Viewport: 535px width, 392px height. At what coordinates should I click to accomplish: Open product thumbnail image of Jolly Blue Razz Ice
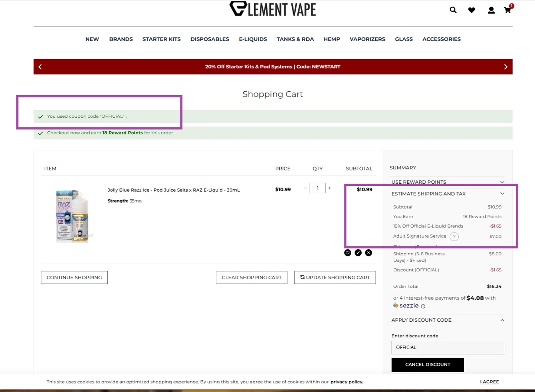[72, 216]
